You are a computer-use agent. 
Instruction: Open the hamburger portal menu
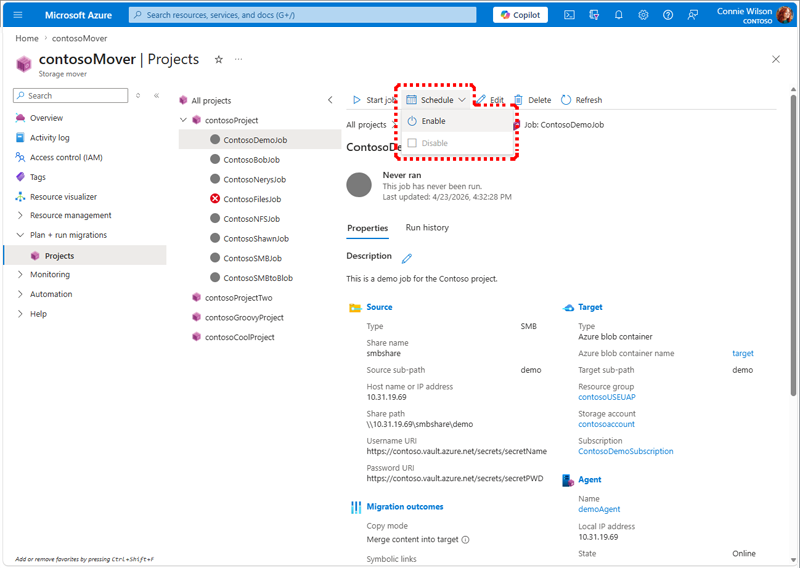click(x=18, y=15)
